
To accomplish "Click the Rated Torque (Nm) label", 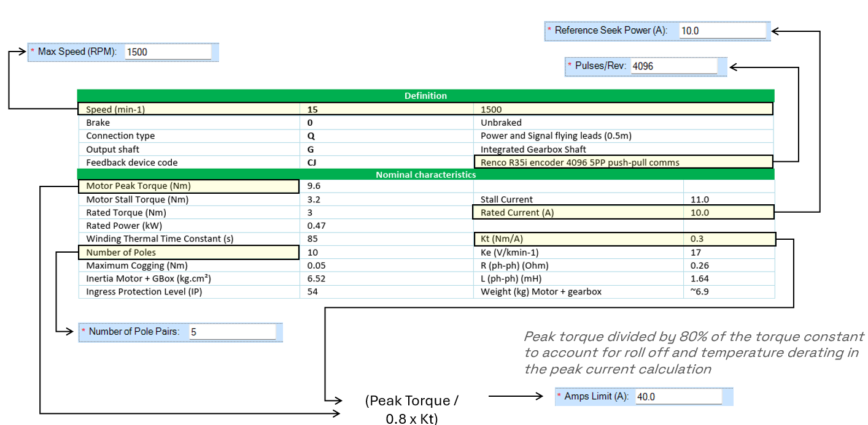I will point(126,213).
